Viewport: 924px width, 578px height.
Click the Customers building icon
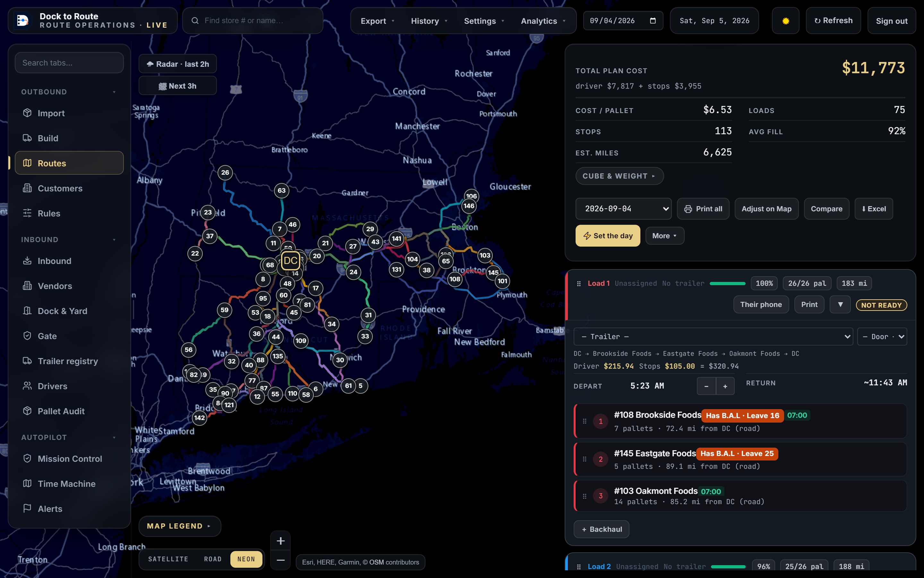pyautogui.click(x=27, y=188)
